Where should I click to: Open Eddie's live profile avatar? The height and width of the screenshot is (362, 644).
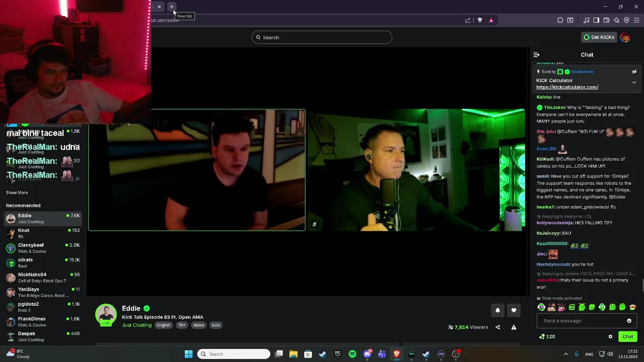point(106,315)
